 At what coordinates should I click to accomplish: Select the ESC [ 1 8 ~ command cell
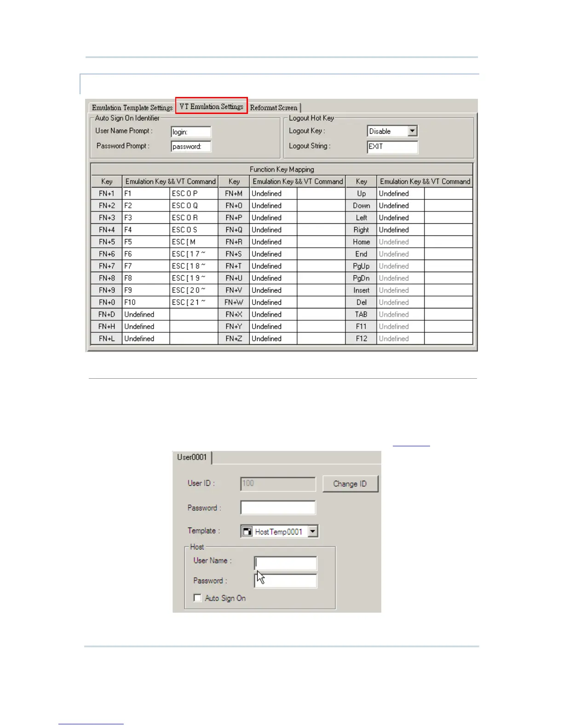pos(194,266)
